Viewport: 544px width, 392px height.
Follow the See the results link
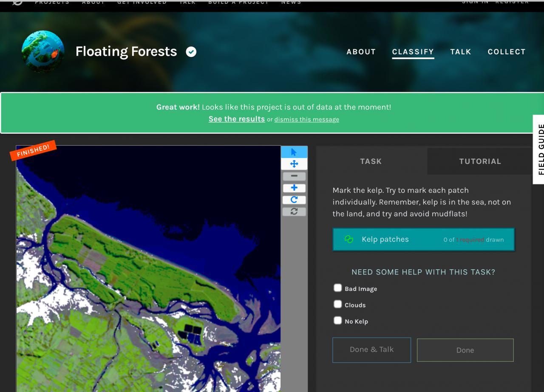coord(237,119)
